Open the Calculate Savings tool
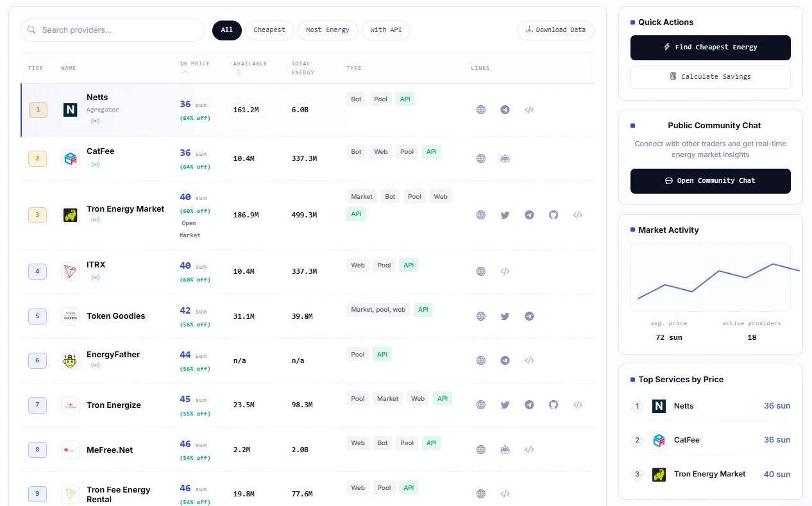Image resolution: width=812 pixels, height=506 pixels. pyautogui.click(x=711, y=77)
